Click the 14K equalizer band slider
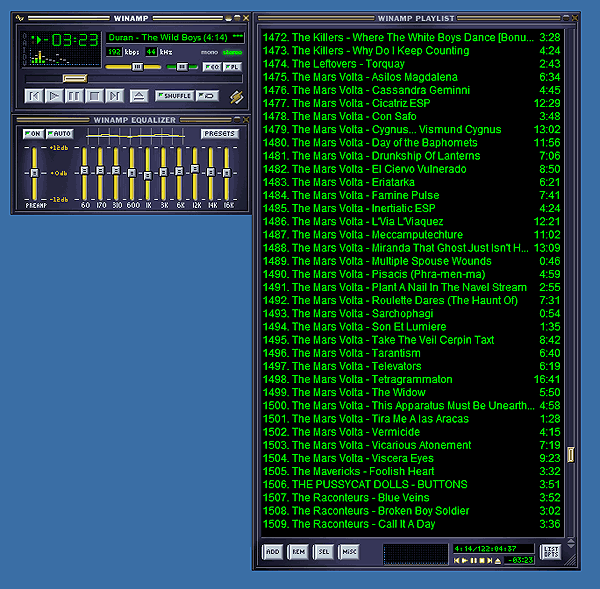The width and height of the screenshot is (600, 589). (211, 173)
